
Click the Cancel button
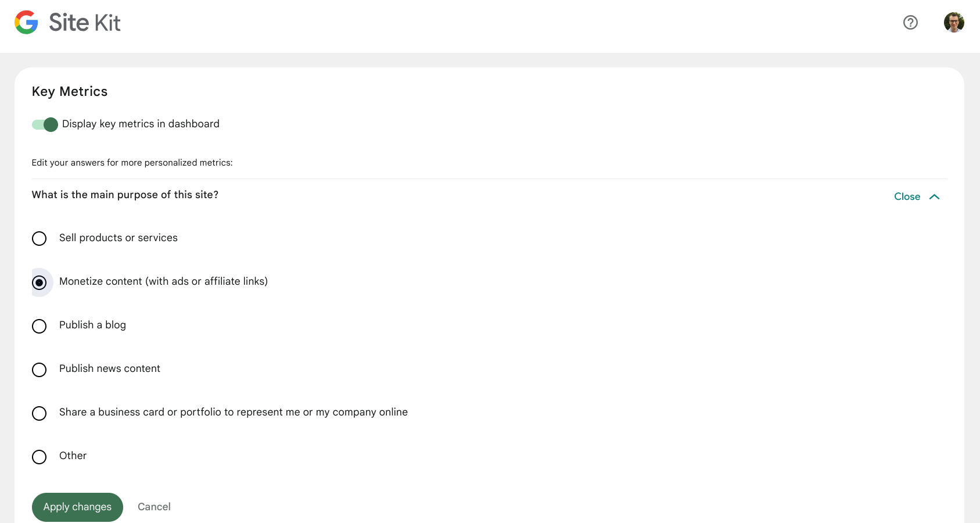(x=154, y=507)
